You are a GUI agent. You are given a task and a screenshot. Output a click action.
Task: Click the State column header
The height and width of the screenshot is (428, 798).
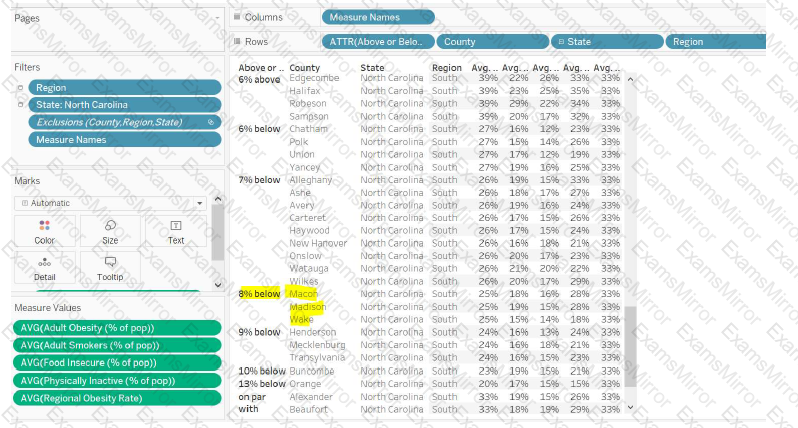[x=372, y=68]
